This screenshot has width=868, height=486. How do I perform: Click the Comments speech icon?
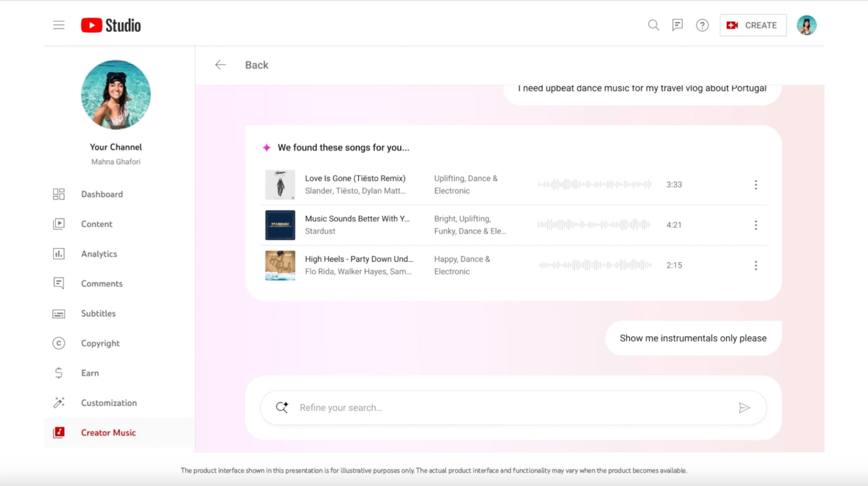[x=59, y=283]
